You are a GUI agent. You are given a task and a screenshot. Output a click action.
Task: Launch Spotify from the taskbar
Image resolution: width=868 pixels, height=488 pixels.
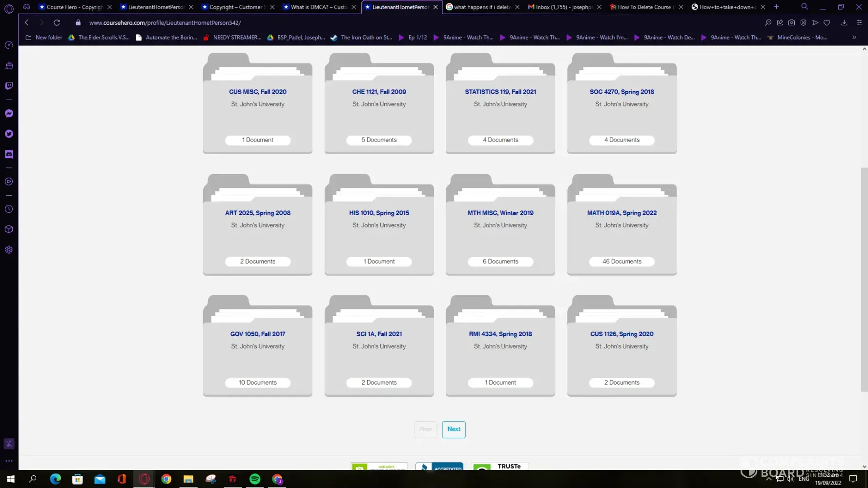255,479
